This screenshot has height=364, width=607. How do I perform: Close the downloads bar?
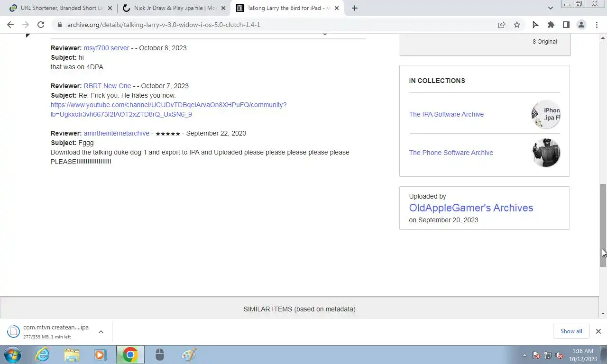point(598,331)
